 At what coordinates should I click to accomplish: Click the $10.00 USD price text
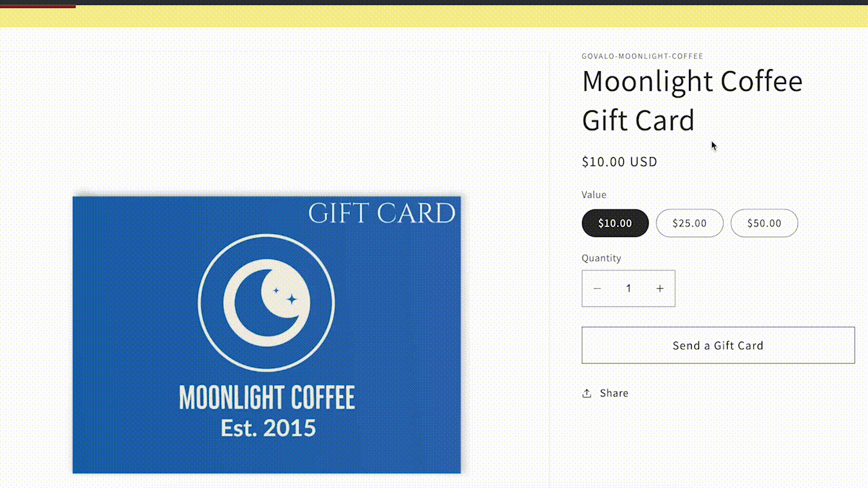click(619, 162)
